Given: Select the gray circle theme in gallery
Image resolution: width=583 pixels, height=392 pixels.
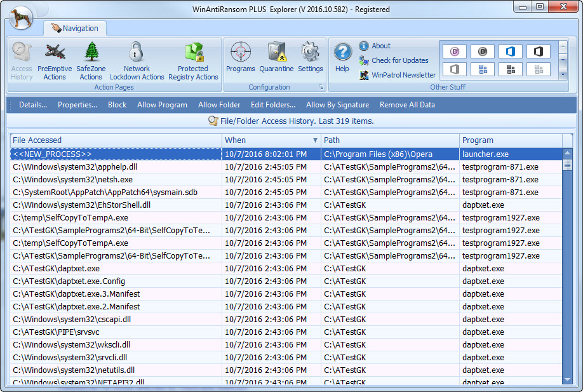Looking at the screenshot, I should tap(483, 51).
